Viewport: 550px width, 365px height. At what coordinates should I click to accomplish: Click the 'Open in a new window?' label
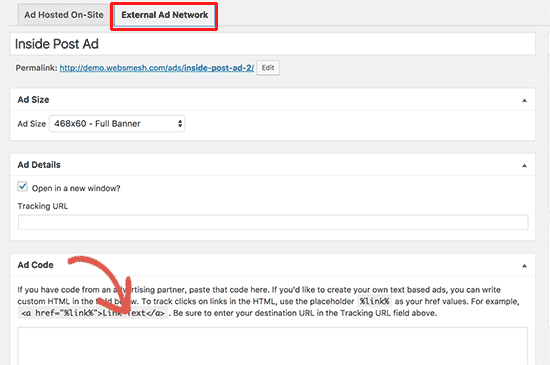76,188
